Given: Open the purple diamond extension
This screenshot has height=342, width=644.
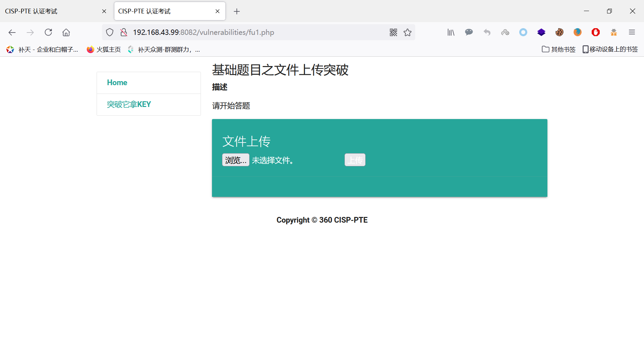Looking at the screenshot, I should click(x=541, y=32).
